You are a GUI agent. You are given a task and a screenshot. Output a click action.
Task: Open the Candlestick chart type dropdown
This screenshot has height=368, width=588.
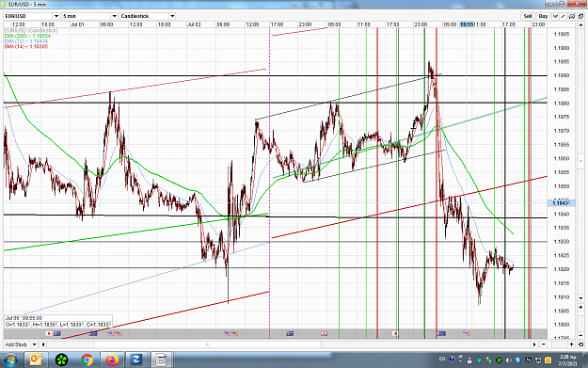[172, 16]
